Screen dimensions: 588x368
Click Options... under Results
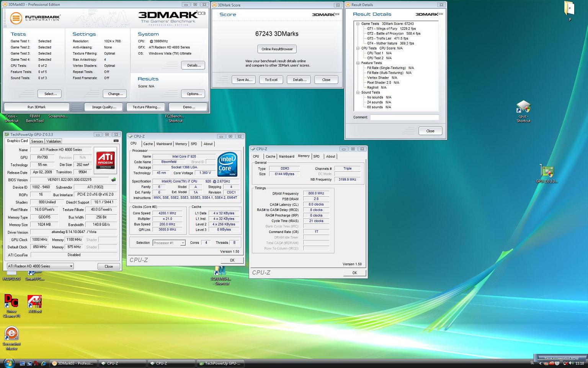click(194, 94)
